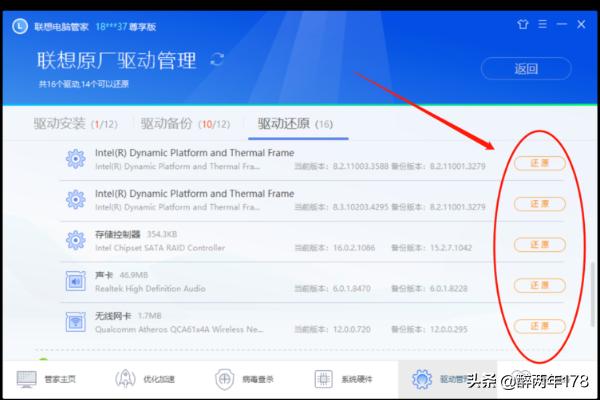Click the refresh icon beside the driver management title
The width and height of the screenshot is (600, 400).
[217, 61]
